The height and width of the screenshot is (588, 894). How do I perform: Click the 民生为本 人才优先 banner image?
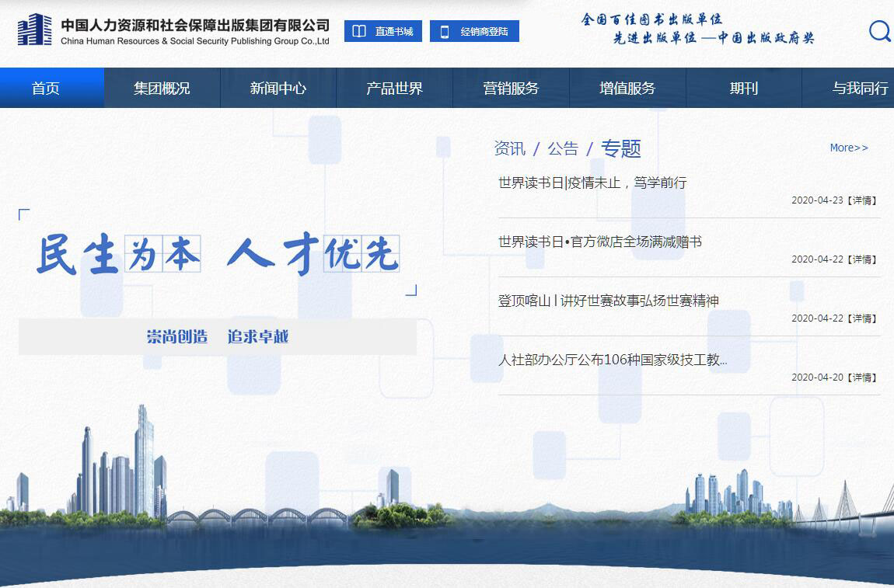pos(218,254)
